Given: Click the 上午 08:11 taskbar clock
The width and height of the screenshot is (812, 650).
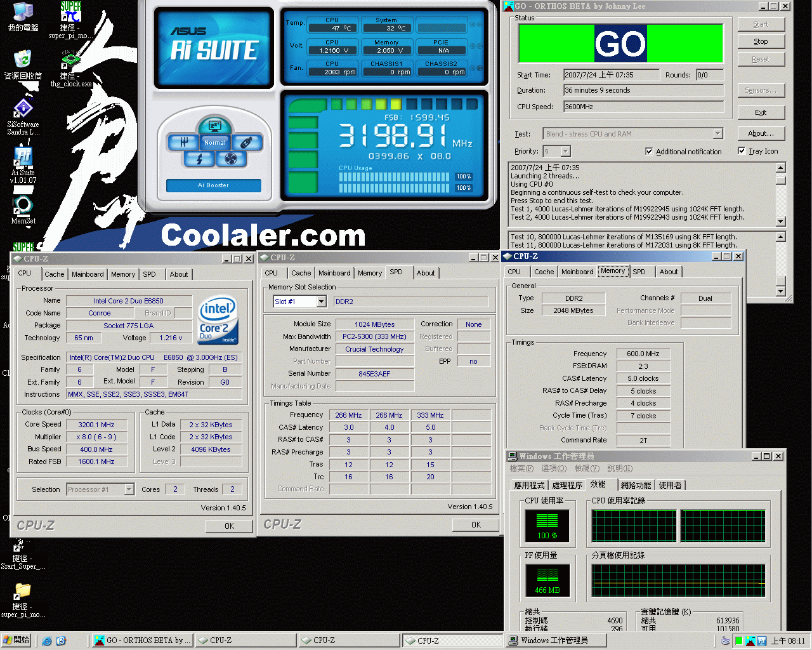Looking at the screenshot, I should [x=788, y=641].
